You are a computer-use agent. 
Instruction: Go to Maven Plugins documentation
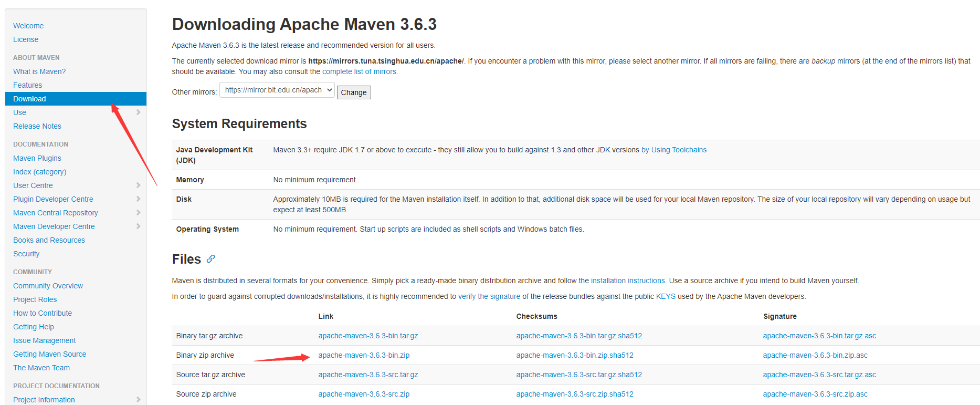(x=37, y=158)
